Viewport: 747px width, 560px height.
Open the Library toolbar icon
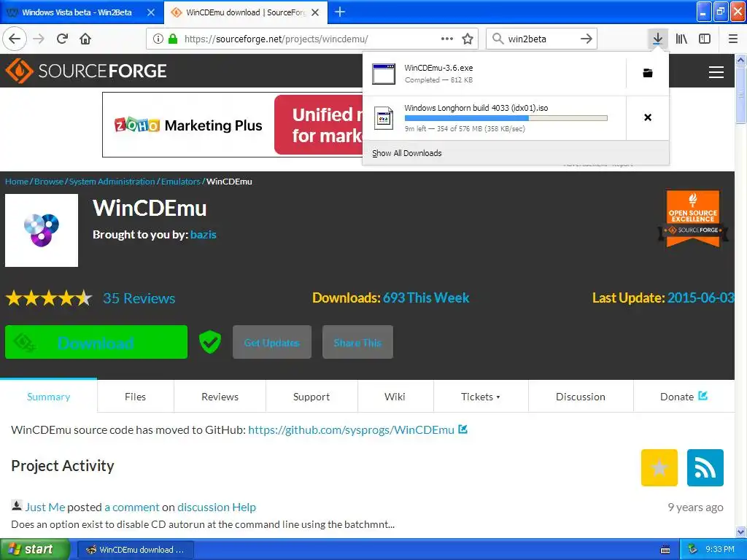tap(681, 39)
